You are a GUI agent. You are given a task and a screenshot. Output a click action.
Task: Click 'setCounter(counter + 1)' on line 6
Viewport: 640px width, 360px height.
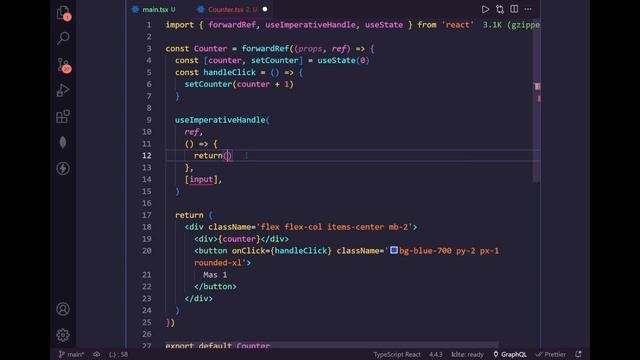(x=239, y=84)
